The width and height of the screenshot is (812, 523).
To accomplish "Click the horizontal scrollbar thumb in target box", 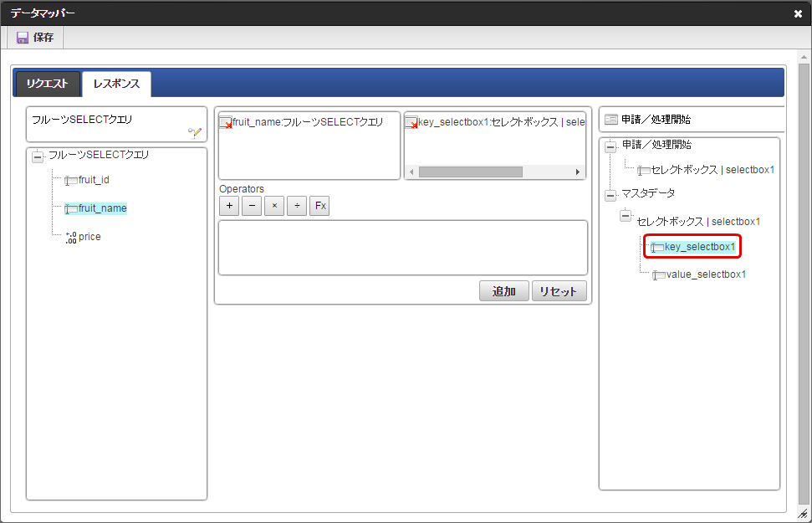I will [470, 172].
